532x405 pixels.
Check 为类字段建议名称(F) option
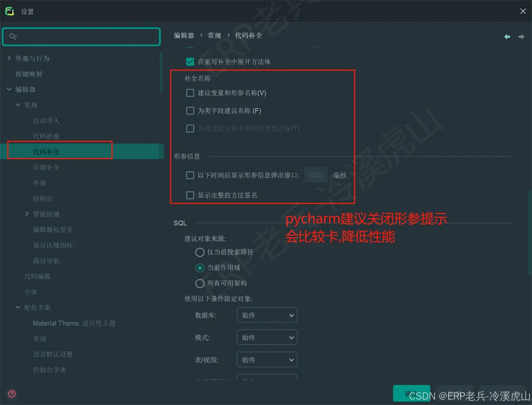tap(190, 111)
